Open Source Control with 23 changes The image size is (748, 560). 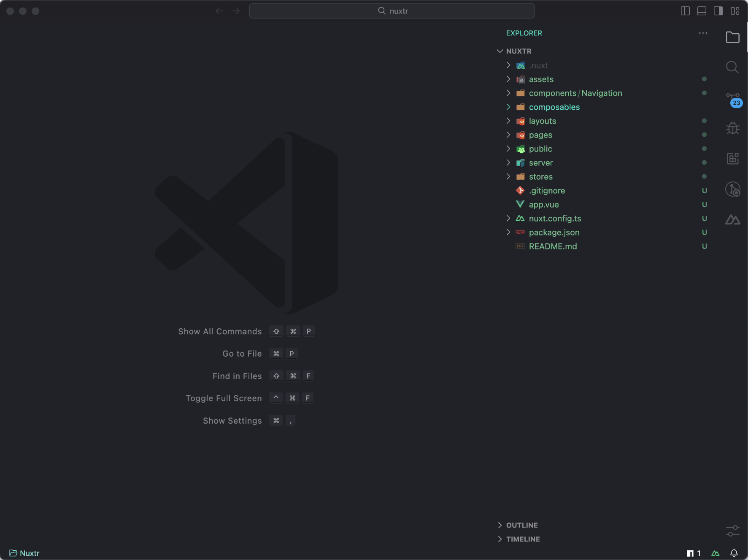coord(733,100)
